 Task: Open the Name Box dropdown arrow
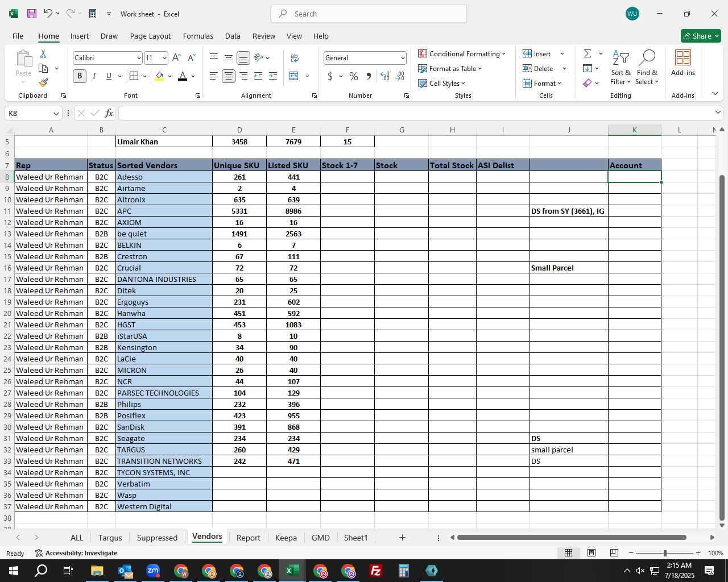(56, 113)
